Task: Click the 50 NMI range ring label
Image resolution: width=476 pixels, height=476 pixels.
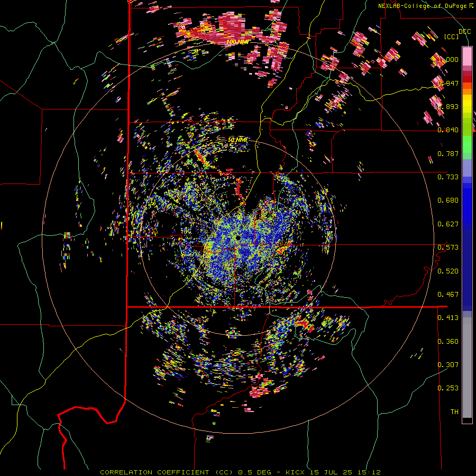Action: (x=237, y=140)
